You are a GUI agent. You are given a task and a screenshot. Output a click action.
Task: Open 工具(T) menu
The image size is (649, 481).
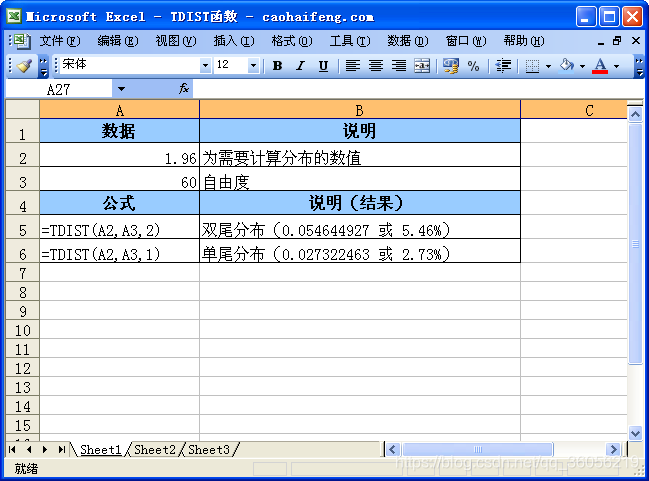point(350,41)
